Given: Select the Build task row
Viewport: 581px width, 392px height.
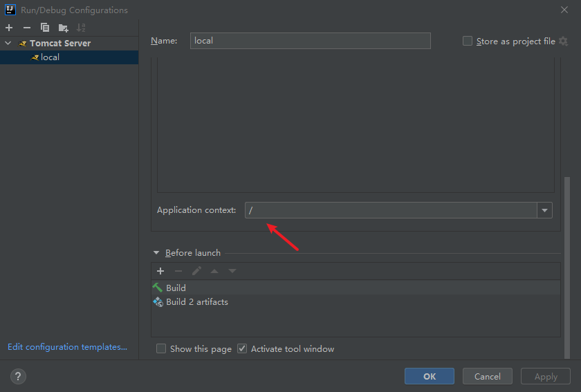Looking at the screenshot, I should [356, 288].
